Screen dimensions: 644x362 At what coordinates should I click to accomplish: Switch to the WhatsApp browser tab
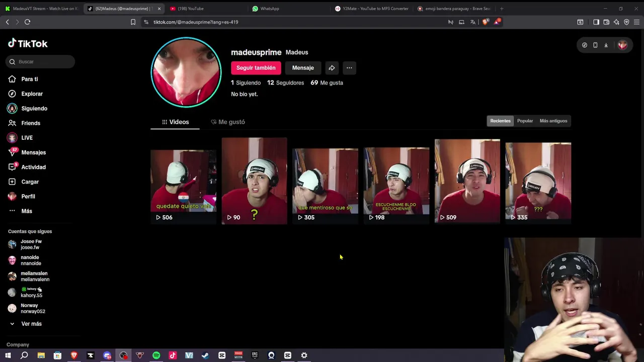click(x=288, y=9)
